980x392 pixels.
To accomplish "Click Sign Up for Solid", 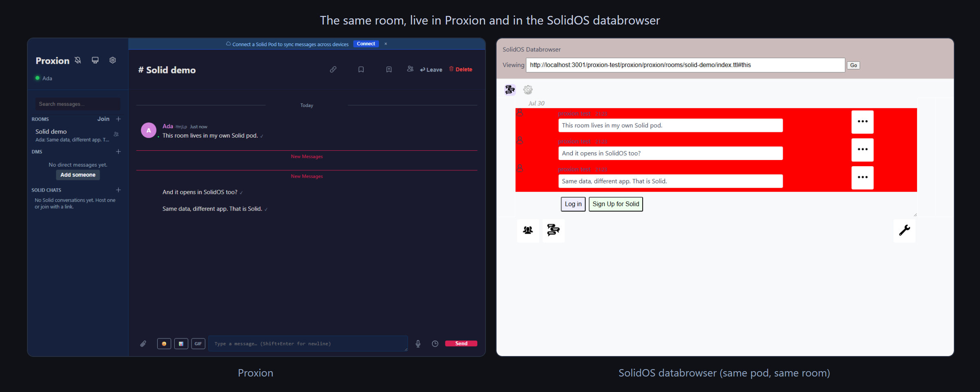I will [616, 204].
